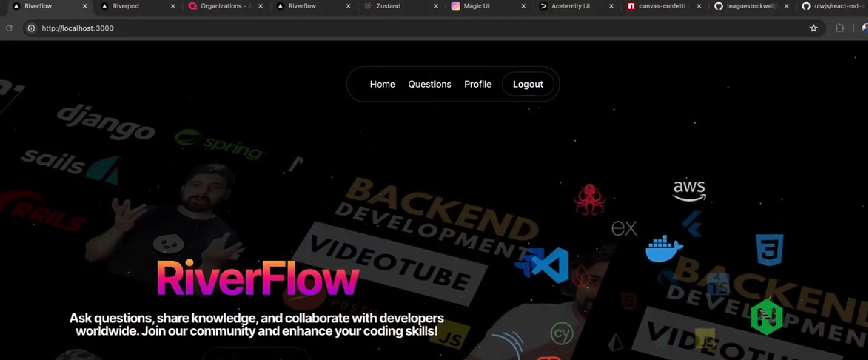Close the Riverpod tab
This screenshot has height=360, width=868.
(173, 6)
